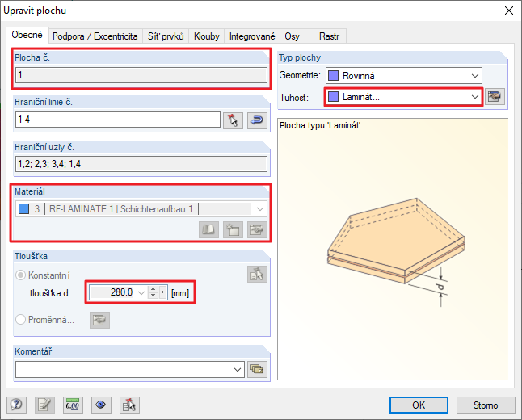Create new material icon under Materiál

[x=233, y=229]
